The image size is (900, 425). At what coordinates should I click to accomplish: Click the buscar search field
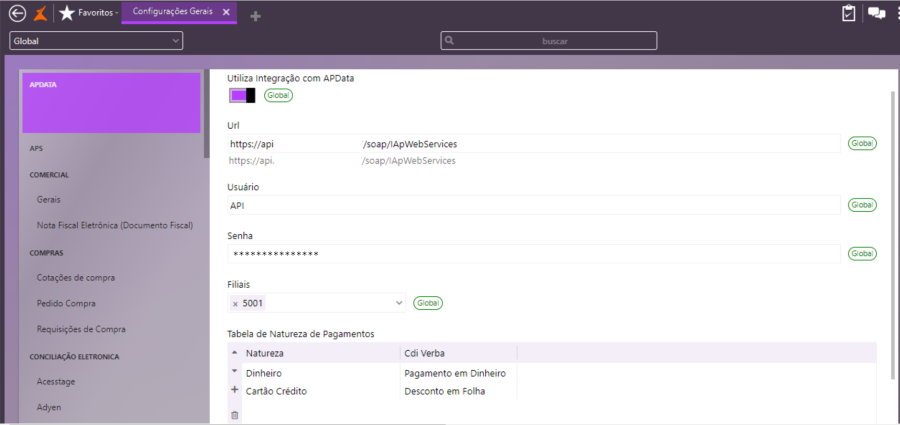(x=549, y=41)
